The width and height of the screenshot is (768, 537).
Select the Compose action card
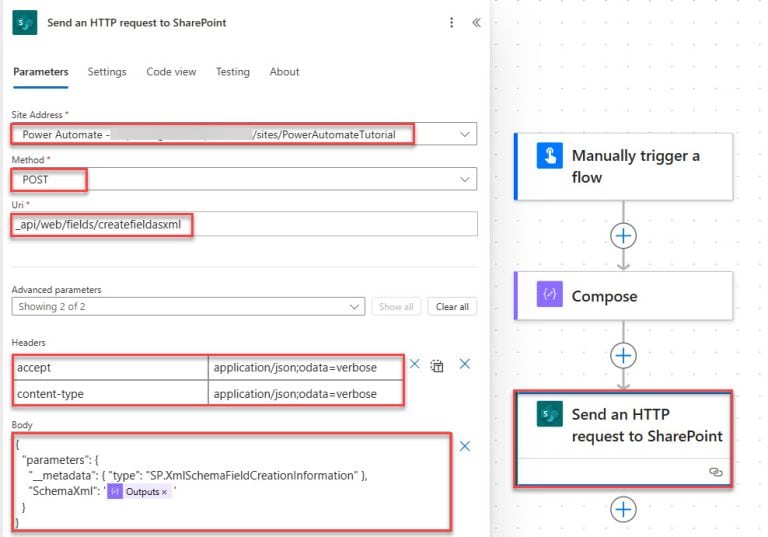coord(624,296)
